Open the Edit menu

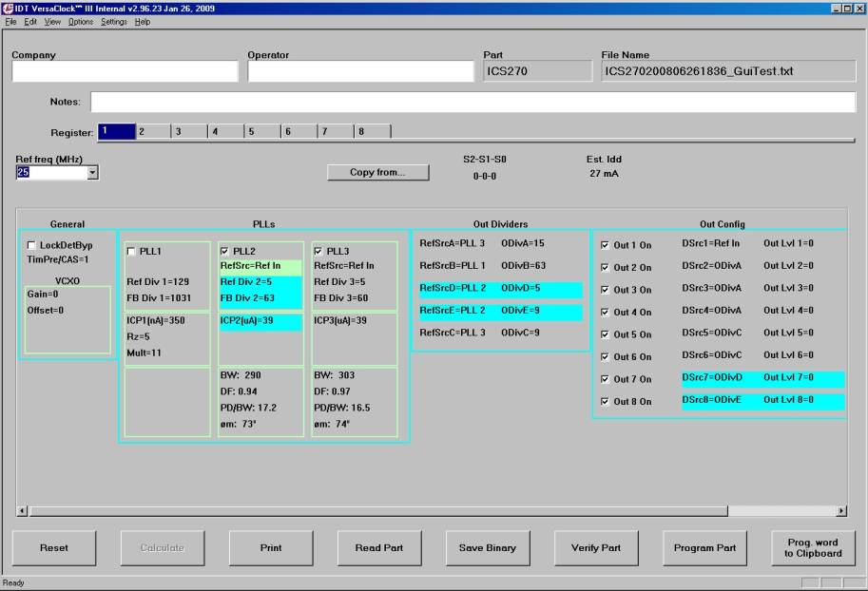point(30,22)
